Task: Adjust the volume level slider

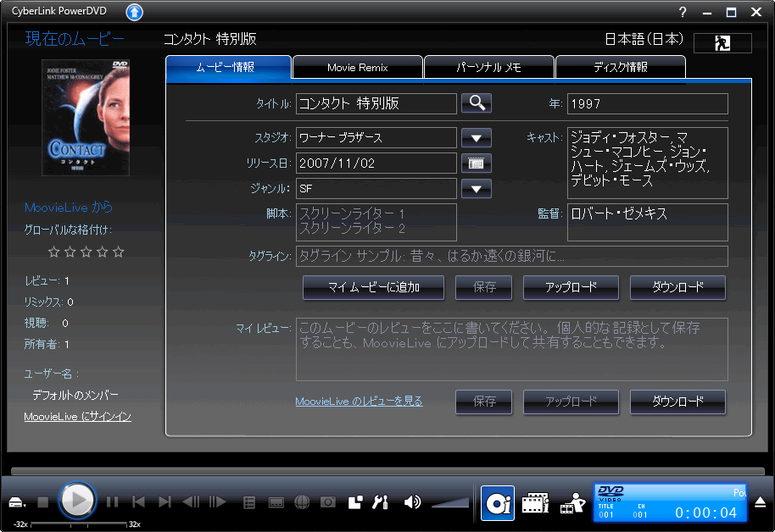Action: click(x=449, y=502)
